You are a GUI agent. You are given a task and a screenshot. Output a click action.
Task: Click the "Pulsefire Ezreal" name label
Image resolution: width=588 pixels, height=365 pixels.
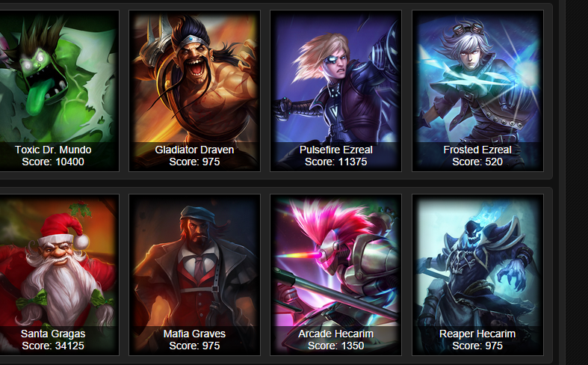335,150
